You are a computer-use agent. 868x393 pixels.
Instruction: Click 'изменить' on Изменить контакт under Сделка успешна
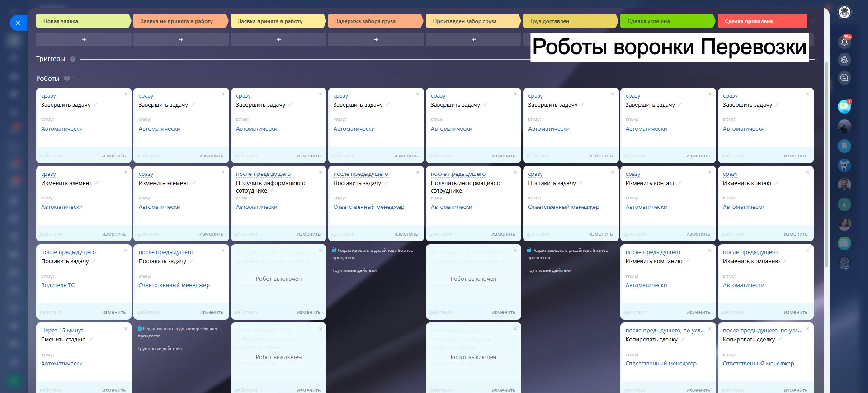tap(698, 234)
